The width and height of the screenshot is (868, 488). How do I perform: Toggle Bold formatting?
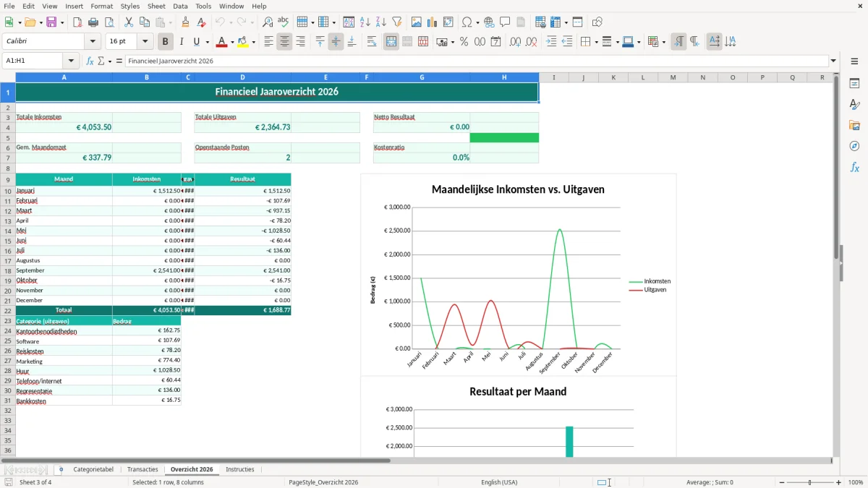tap(166, 42)
